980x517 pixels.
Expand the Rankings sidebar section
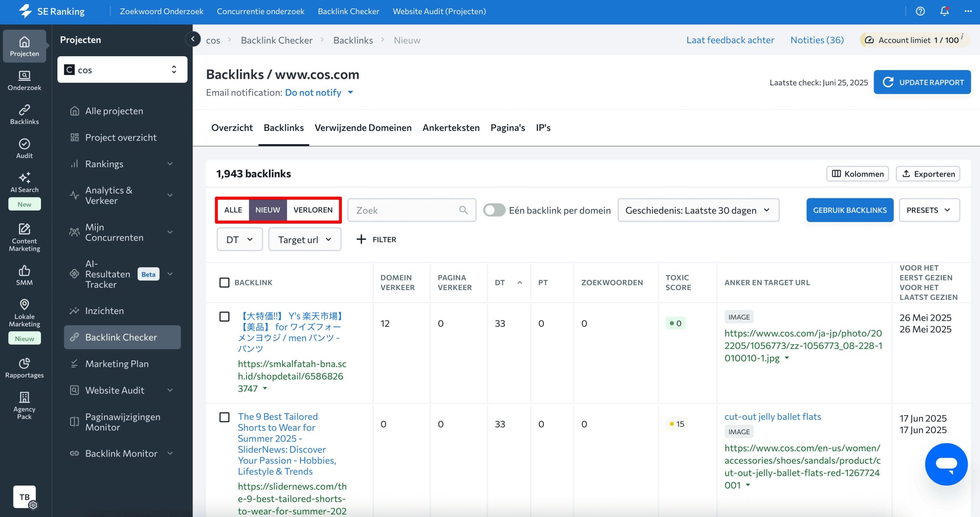(x=170, y=164)
